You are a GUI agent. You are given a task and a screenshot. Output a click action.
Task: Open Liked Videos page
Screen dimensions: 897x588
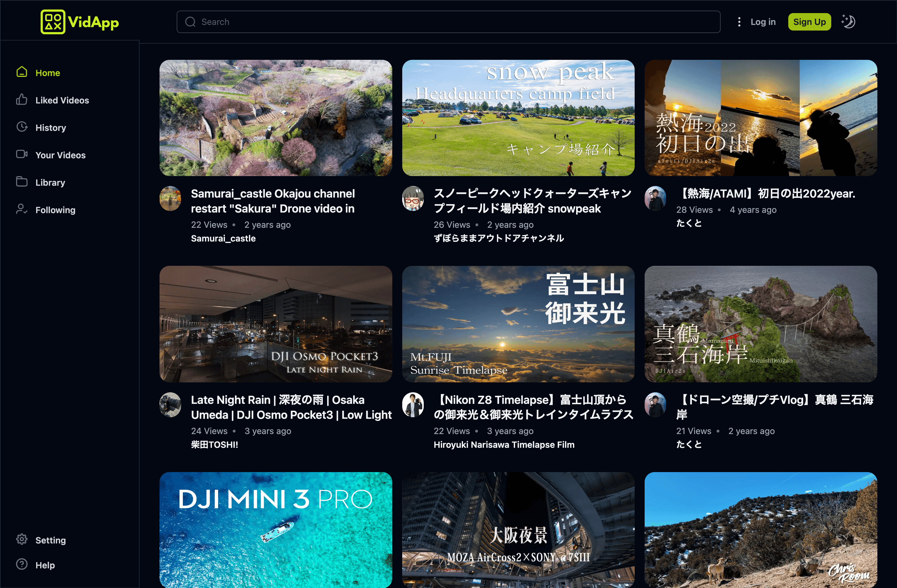(x=62, y=100)
